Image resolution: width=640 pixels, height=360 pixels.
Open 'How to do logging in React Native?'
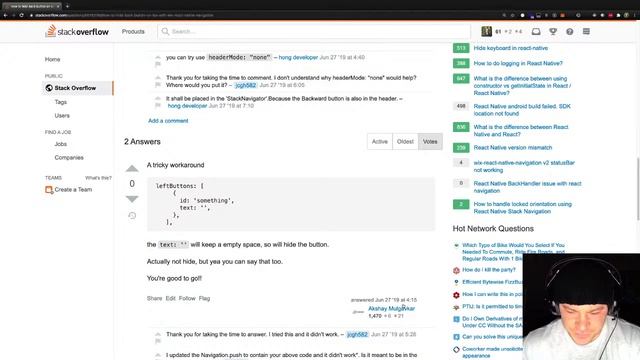518,63
